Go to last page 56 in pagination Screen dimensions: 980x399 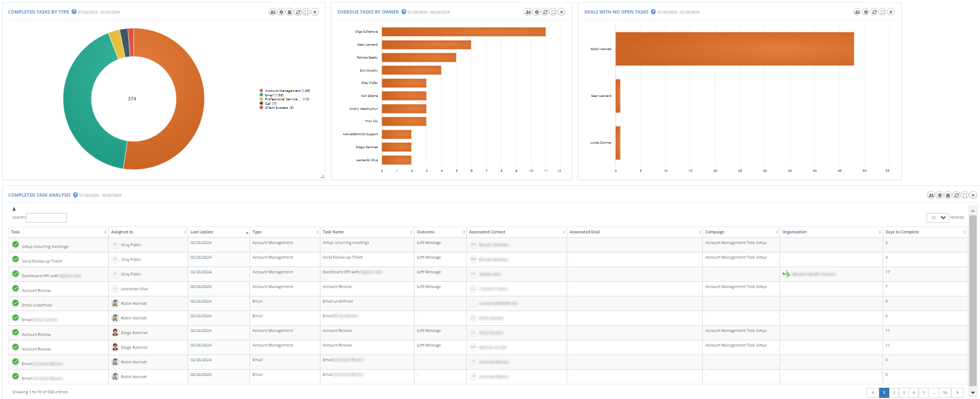(x=945, y=392)
